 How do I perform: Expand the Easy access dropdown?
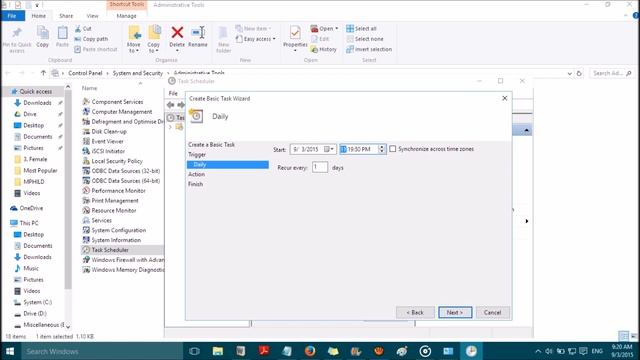click(274, 39)
